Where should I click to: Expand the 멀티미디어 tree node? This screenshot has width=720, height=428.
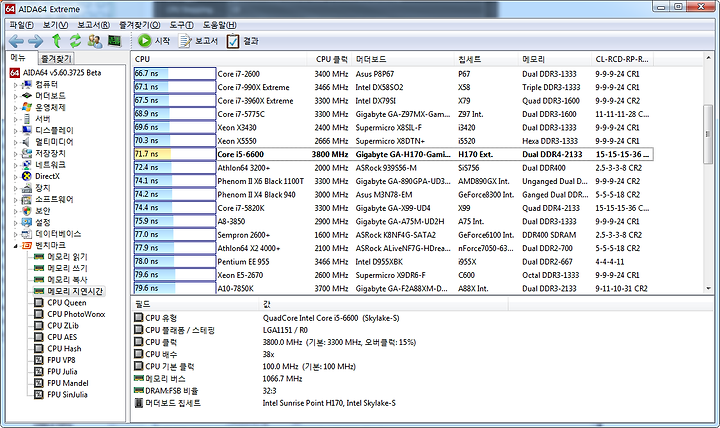point(15,142)
